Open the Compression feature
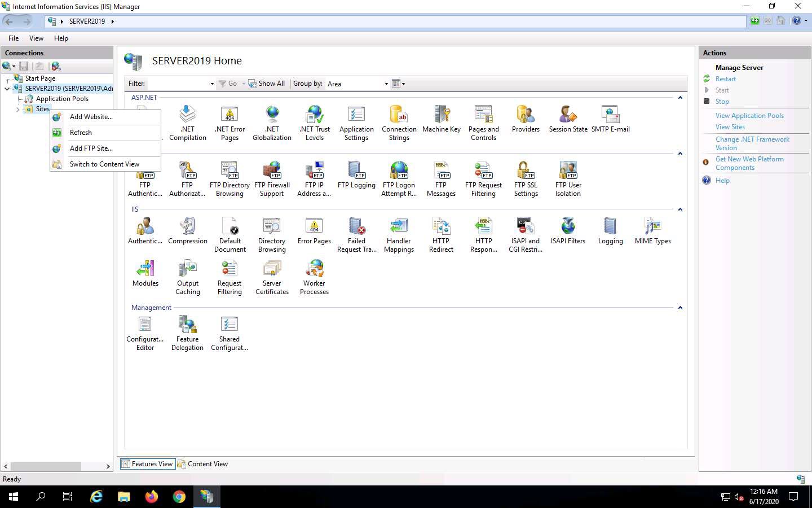This screenshot has height=508, width=812. pyautogui.click(x=188, y=230)
